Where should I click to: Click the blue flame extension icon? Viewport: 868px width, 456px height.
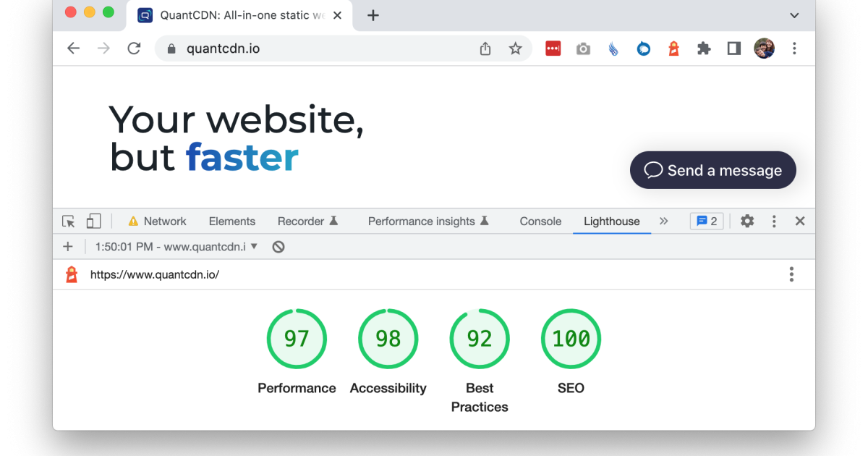point(613,48)
